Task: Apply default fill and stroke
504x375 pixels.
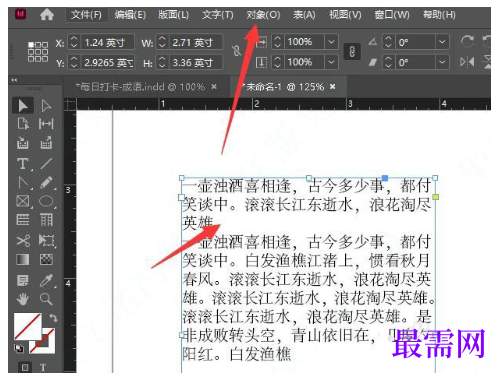Action: click(19, 349)
